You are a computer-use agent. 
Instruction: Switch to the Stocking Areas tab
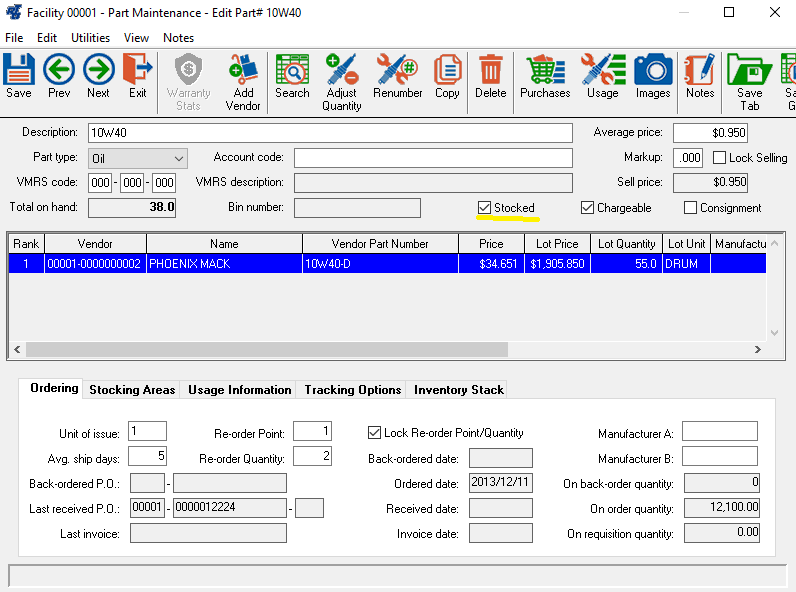pyautogui.click(x=132, y=390)
